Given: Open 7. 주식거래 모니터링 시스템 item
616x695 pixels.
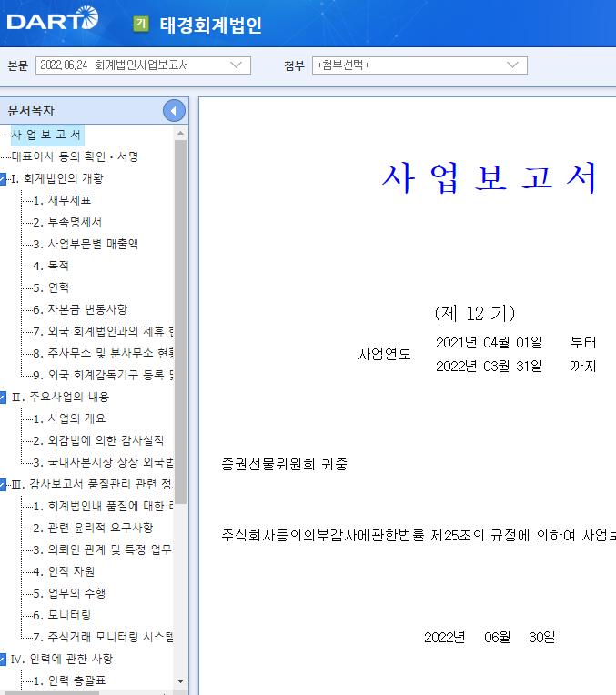Looking at the screenshot, I should (103, 638).
